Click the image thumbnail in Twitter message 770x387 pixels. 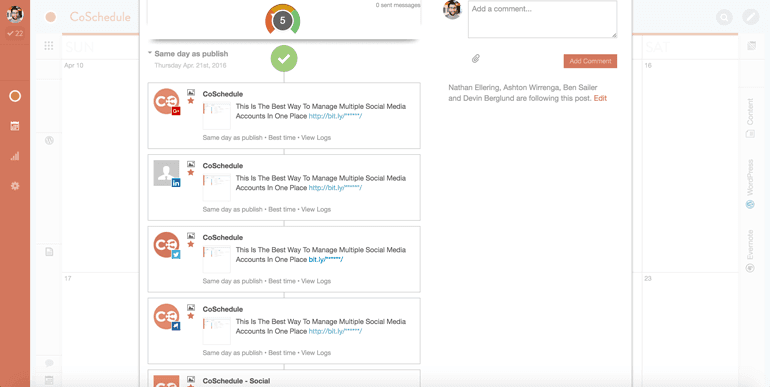pos(217,259)
